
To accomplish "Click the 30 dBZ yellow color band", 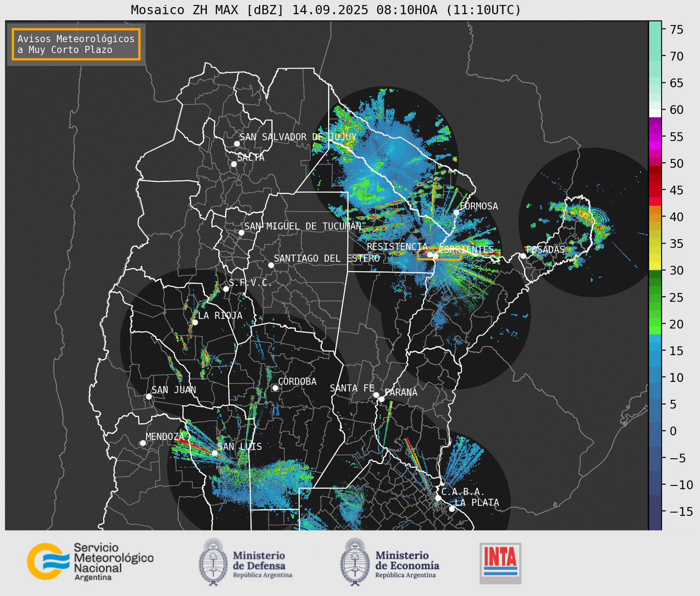I will click(x=655, y=266).
